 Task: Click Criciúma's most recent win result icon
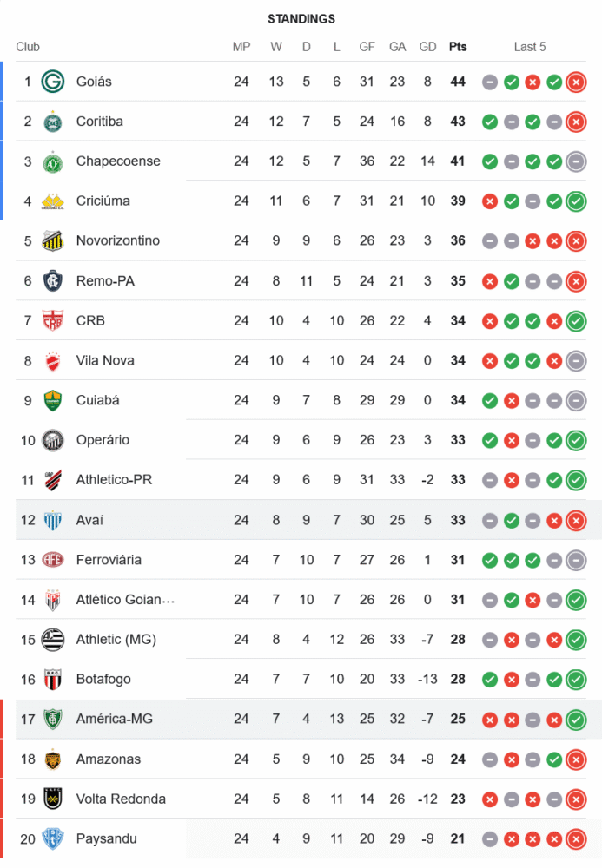[575, 201]
